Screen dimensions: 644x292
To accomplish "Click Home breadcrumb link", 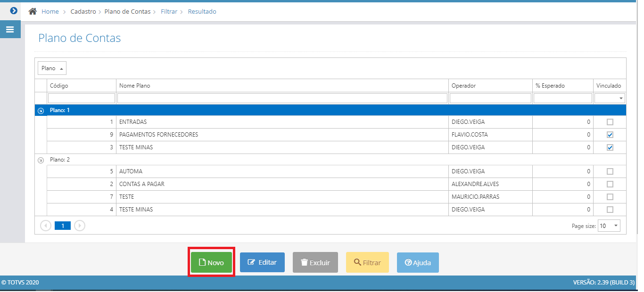I will point(50,11).
